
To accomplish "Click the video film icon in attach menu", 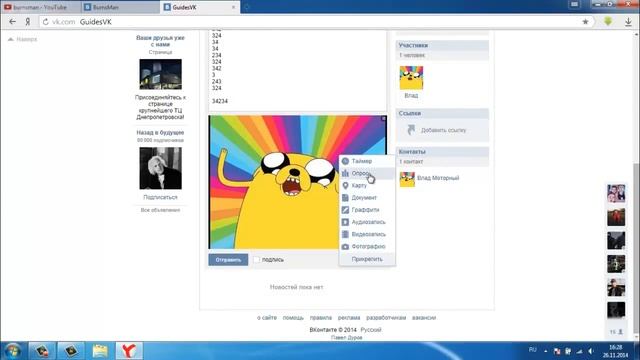I will pos(345,234).
